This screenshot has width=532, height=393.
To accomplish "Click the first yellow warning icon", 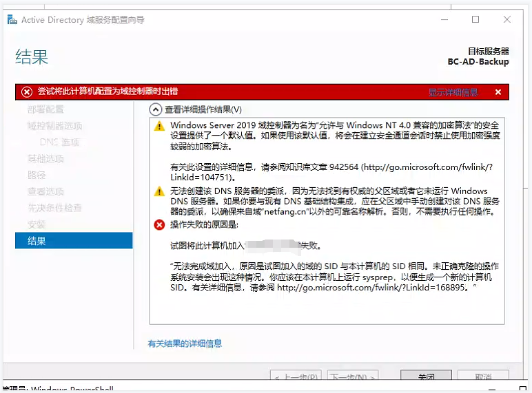I will 160,126.
